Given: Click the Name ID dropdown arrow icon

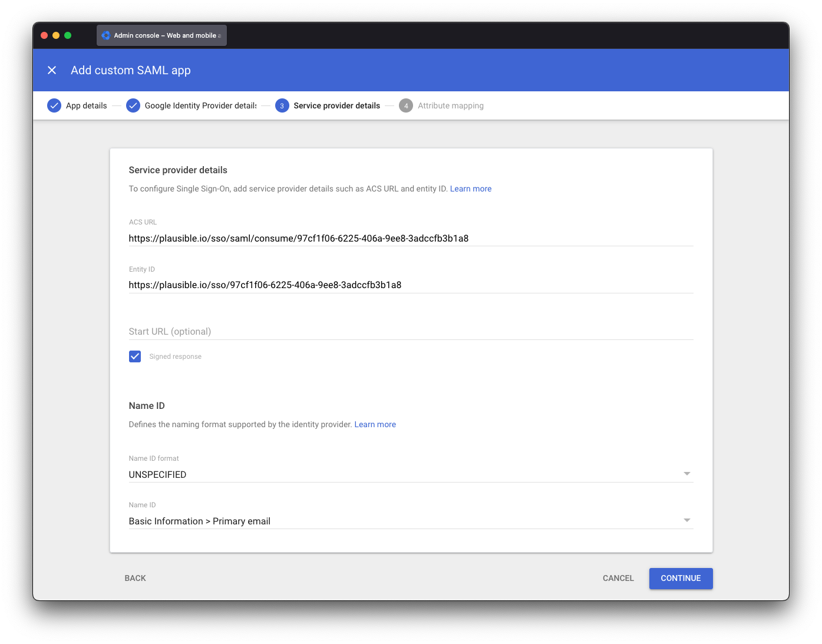Looking at the screenshot, I should click(686, 520).
